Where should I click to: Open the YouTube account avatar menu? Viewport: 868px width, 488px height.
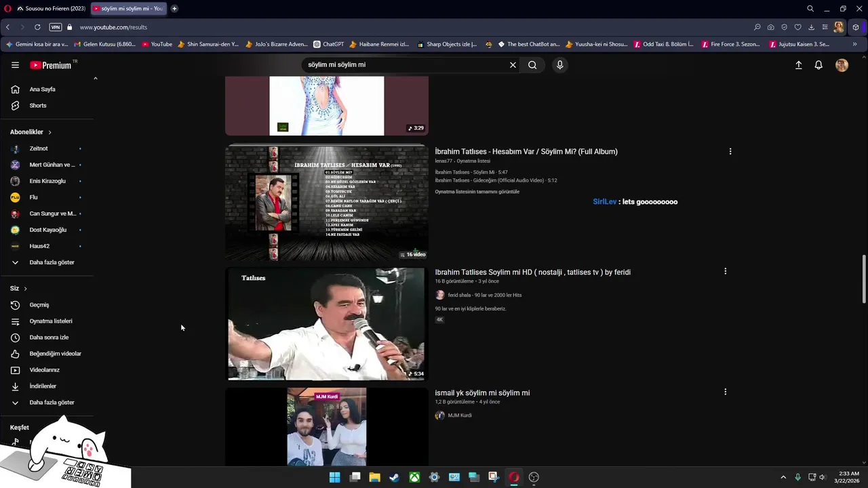(842, 65)
